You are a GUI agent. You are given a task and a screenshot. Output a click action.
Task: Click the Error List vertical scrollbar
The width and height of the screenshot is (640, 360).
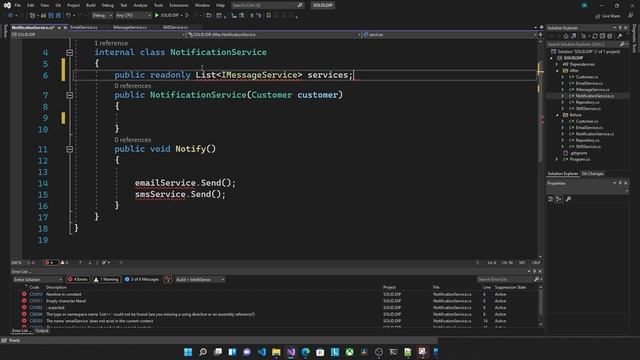[x=541, y=305]
